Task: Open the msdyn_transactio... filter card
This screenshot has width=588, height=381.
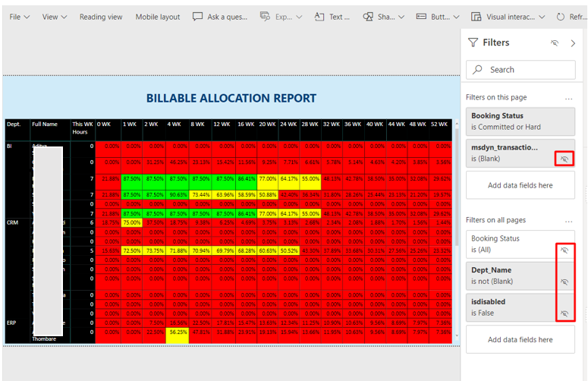Action: 520,153
